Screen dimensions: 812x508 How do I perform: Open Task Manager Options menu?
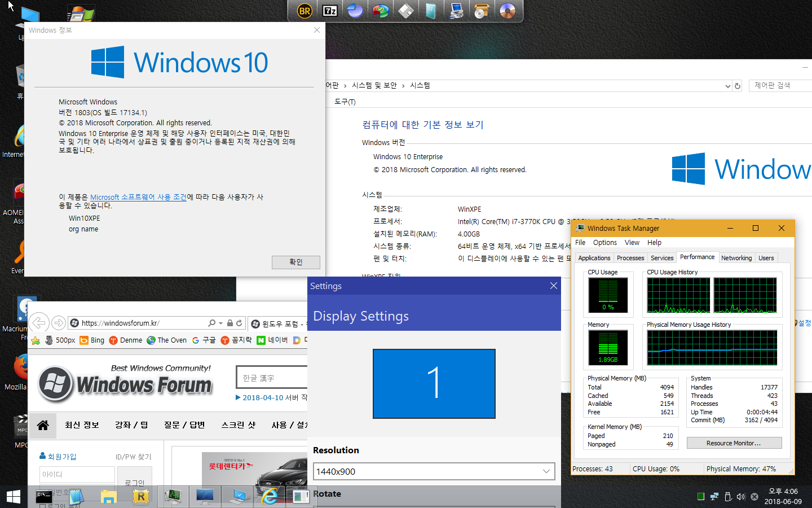pyautogui.click(x=605, y=243)
